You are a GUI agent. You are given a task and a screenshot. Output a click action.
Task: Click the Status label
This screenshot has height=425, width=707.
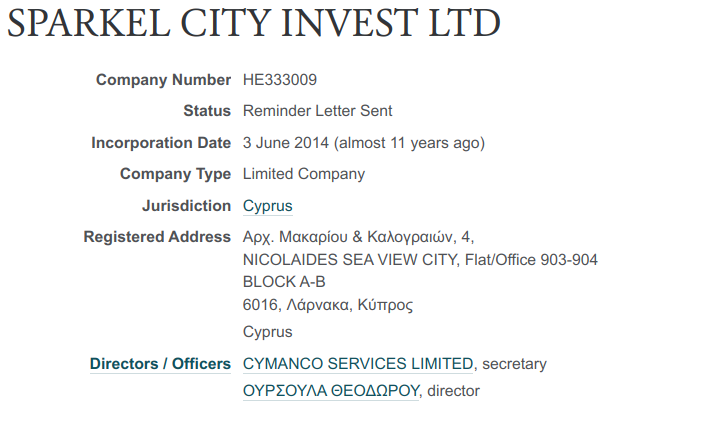pos(207,111)
